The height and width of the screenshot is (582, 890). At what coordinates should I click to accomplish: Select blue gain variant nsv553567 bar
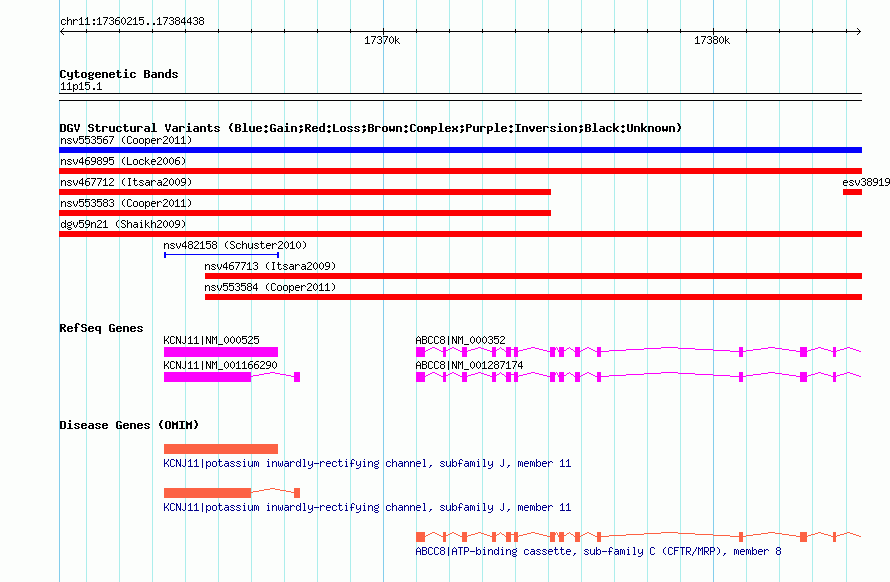460,150
